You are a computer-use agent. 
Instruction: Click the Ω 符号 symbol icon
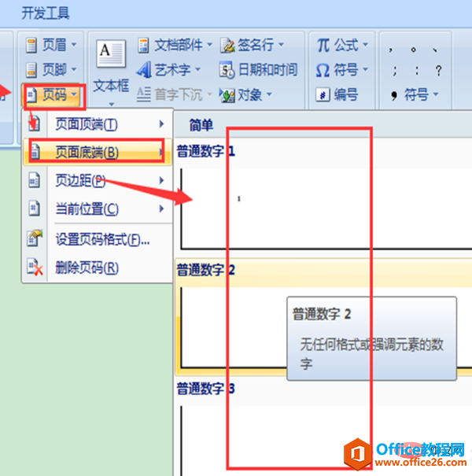[x=323, y=70]
